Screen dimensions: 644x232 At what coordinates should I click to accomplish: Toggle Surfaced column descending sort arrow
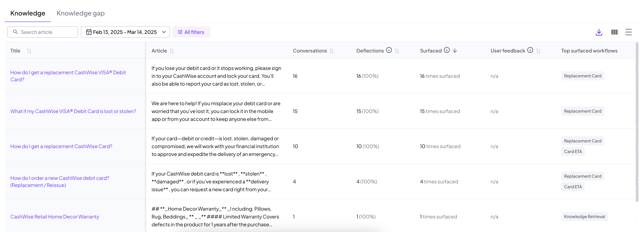[455, 51]
